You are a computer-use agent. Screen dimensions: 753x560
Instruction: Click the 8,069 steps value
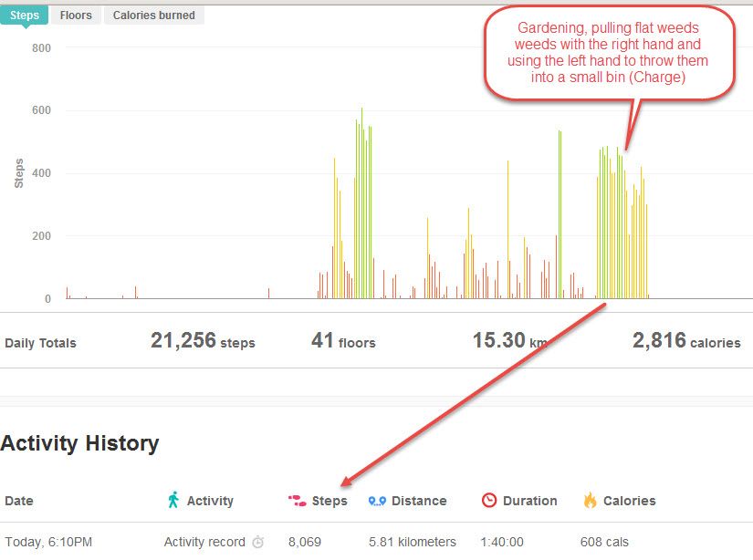point(305,542)
